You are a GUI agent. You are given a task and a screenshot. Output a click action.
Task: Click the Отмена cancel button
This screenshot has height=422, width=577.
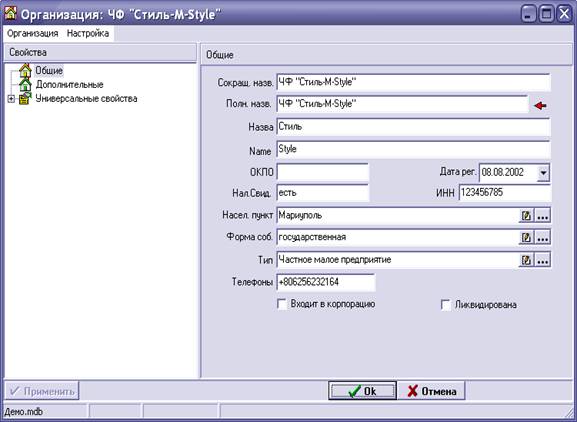click(431, 391)
